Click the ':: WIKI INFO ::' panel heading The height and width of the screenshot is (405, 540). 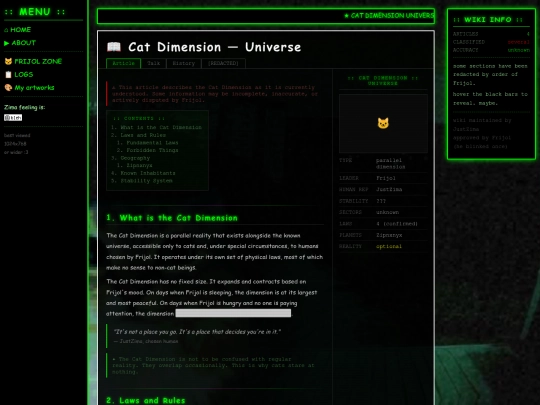488,20
